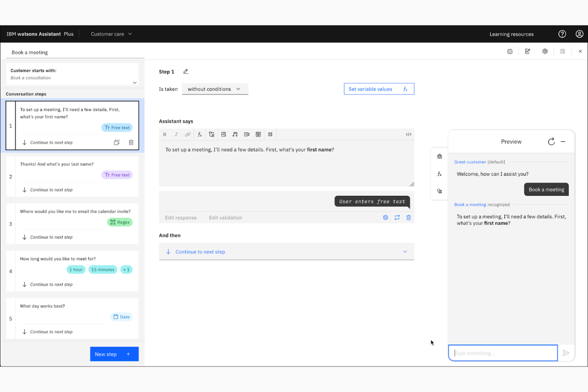Expand the 'Customer starts with' section chevron
Image resolution: width=588 pixels, height=392 pixels.
(135, 83)
